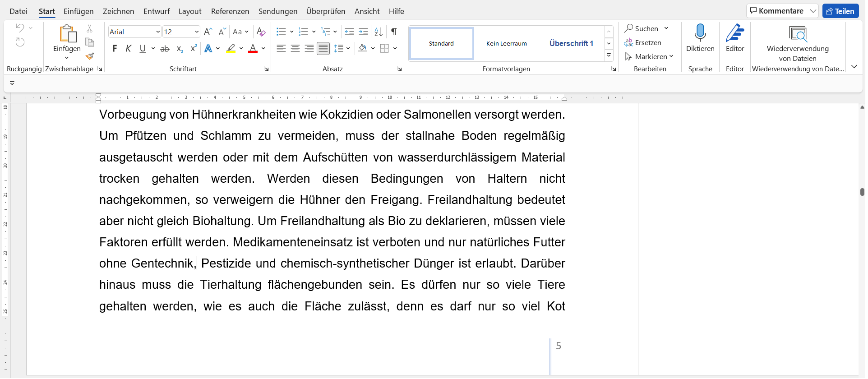Open the Einfügen ribbon tab
This screenshot has height=379, width=868.
pyautogui.click(x=78, y=11)
